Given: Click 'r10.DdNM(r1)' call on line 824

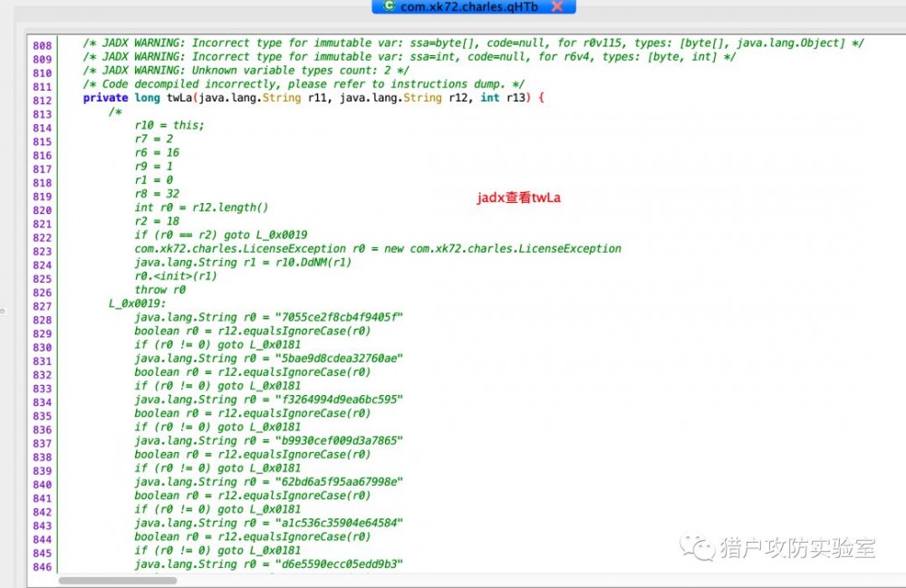Looking at the screenshot, I should pyautogui.click(x=313, y=262).
